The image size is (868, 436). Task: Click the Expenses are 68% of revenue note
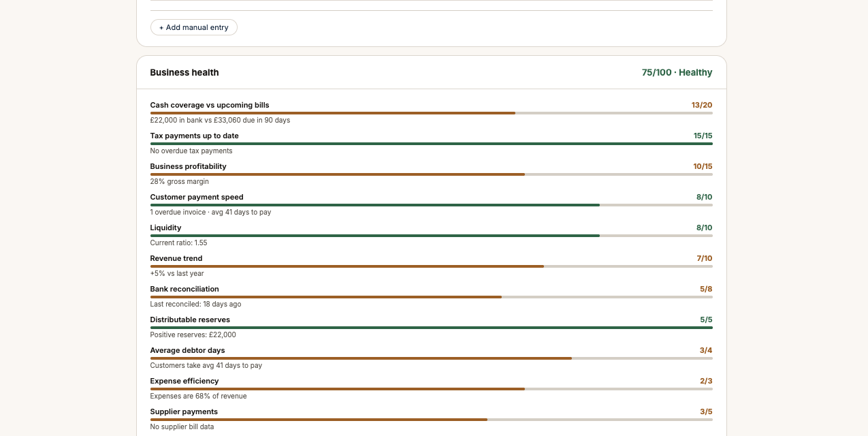[x=199, y=396]
